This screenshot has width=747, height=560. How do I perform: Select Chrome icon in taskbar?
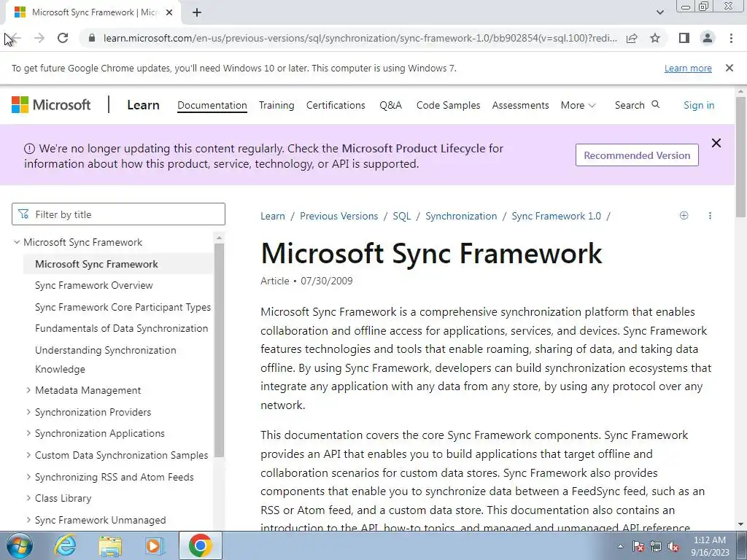point(200,545)
